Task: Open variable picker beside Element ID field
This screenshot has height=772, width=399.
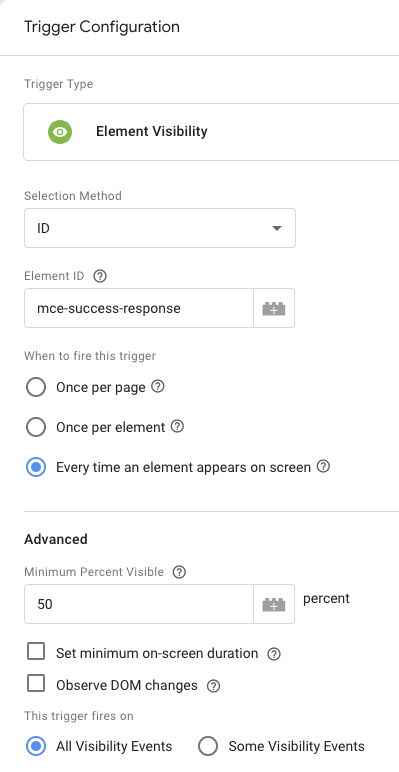Action: click(x=274, y=308)
